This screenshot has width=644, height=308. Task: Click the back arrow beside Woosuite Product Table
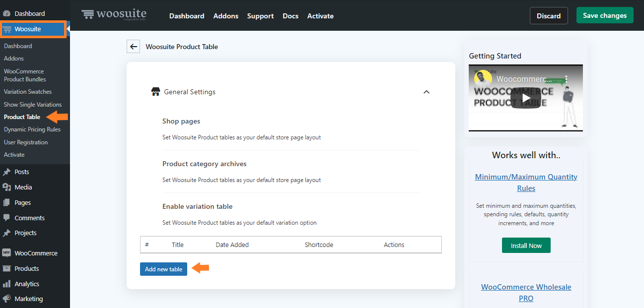click(133, 47)
